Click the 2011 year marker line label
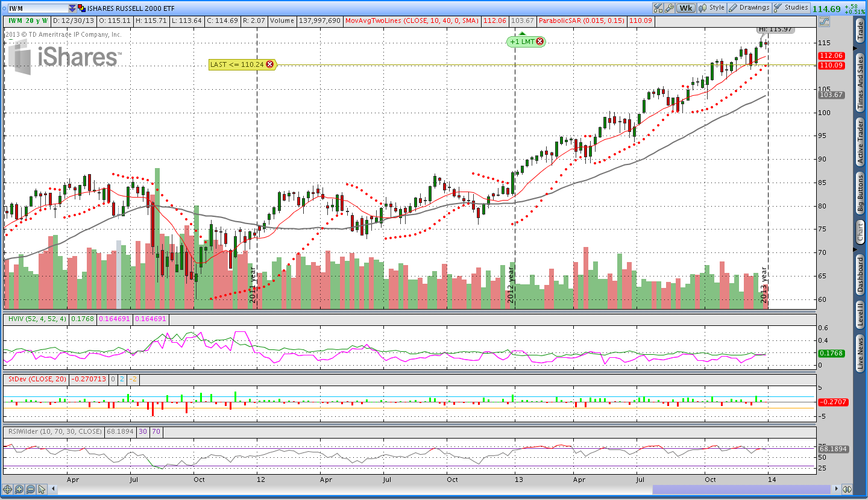868x500 pixels. click(253, 286)
